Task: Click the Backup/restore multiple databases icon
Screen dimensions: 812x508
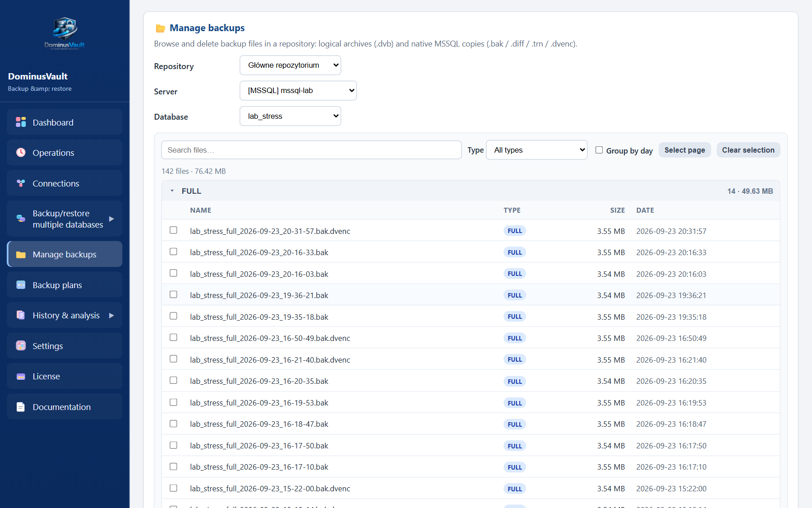Action: click(x=21, y=219)
